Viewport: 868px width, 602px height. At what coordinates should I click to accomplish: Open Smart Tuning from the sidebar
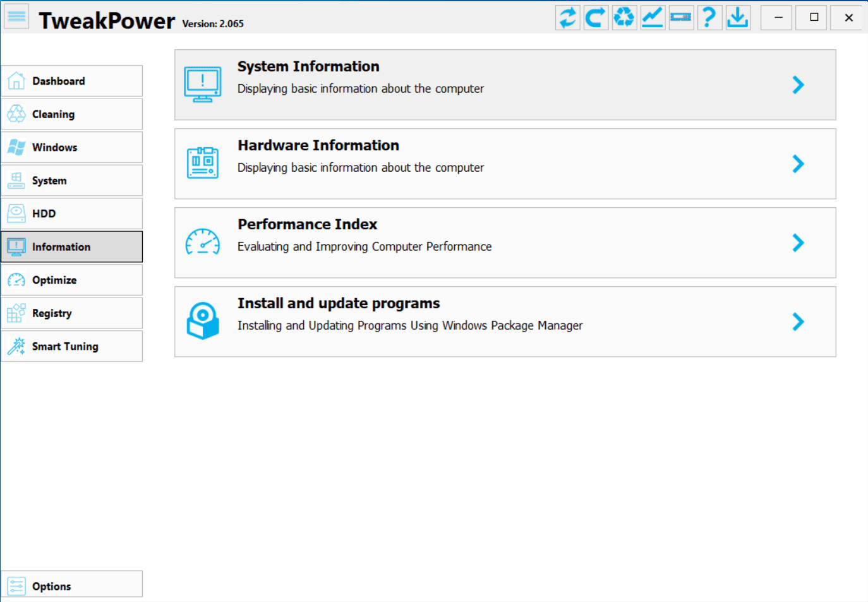[72, 346]
